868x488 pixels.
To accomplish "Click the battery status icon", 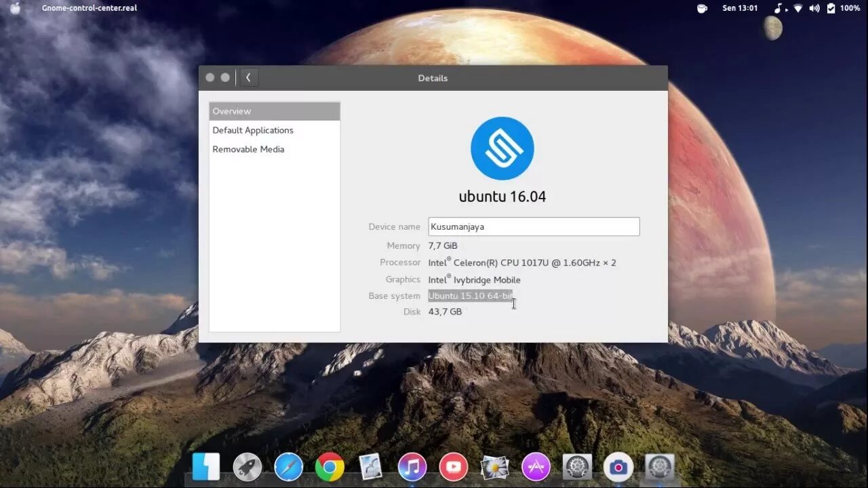I will pyautogui.click(x=831, y=8).
